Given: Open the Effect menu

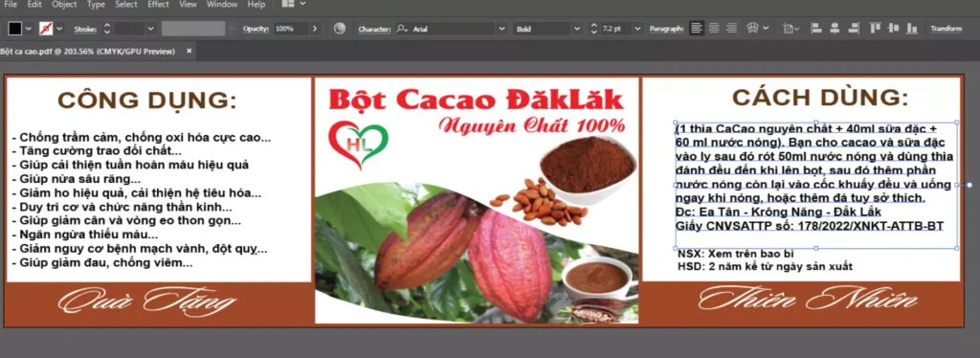Looking at the screenshot, I should (x=159, y=5).
